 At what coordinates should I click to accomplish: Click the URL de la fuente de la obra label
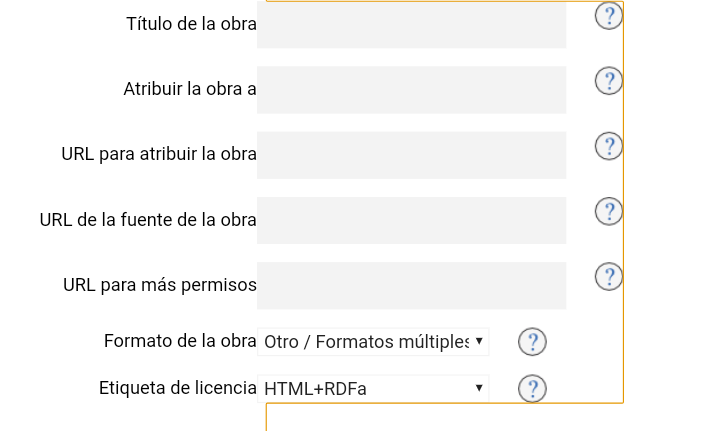(148, 220)
